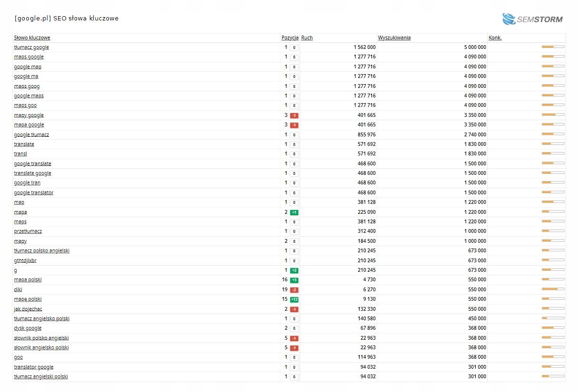Click green +3 badge in mapa polski row
578x392 pixels.
(x=294, y=280)
